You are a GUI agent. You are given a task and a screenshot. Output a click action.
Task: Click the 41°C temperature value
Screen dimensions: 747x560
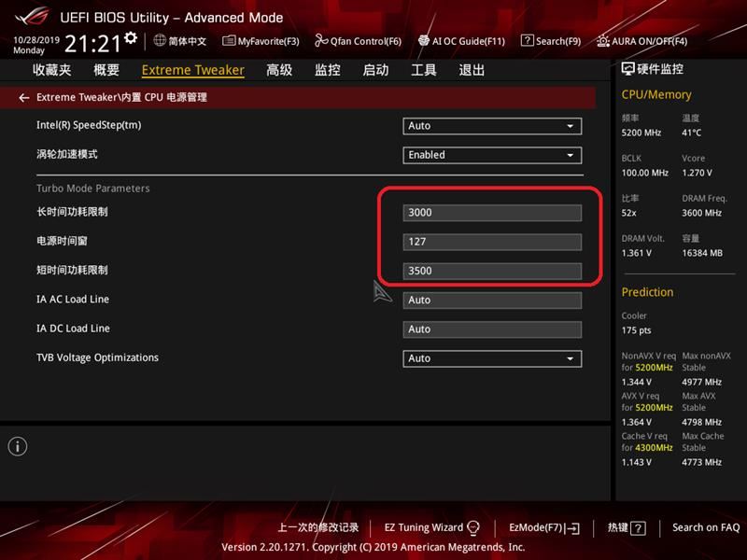pyautogui.click(x=691, y=133)
